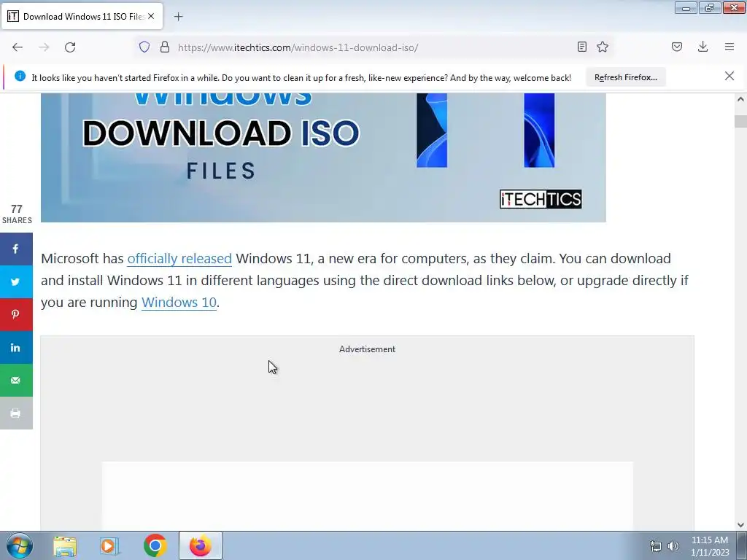This screenshot has height=560, width=747.
Task: Click the Refresh Firefox button
Action: click(625, 77)
